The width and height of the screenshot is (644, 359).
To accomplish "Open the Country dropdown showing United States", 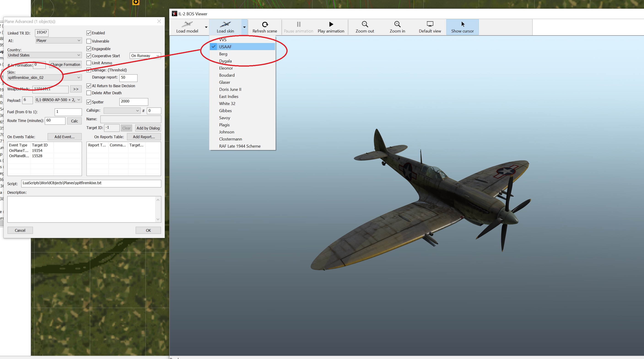I will pos(44,55).
